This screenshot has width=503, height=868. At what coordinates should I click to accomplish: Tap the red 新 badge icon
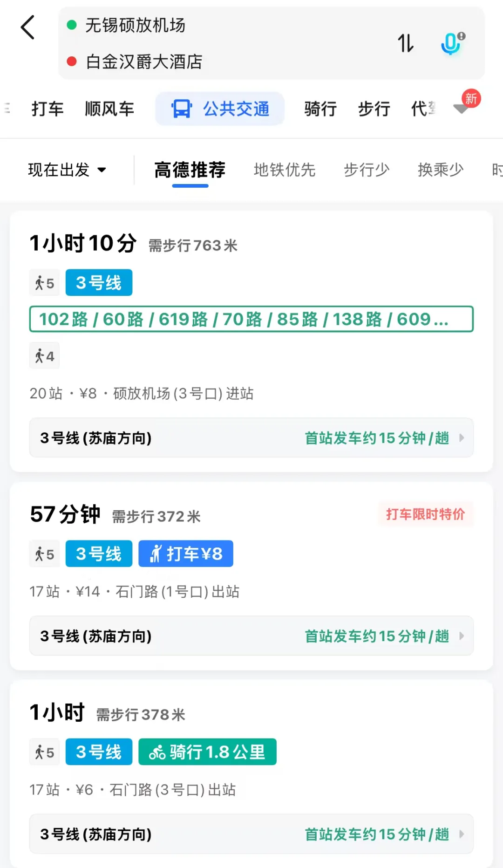(471, 99)
